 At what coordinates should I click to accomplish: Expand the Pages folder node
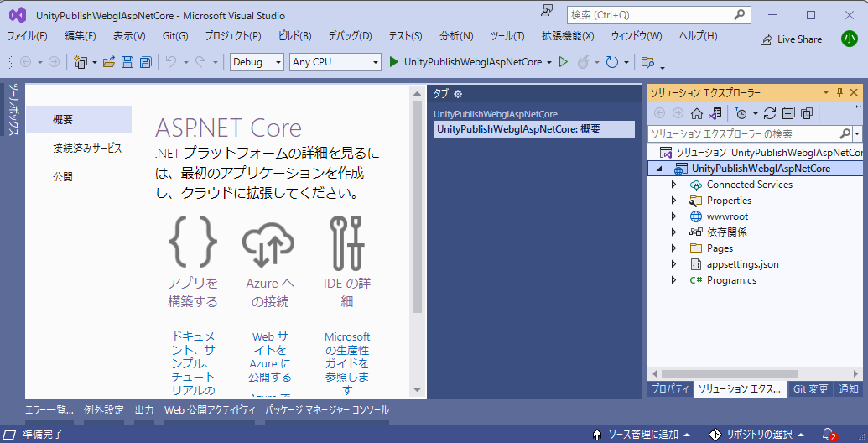tap(673, 248)
